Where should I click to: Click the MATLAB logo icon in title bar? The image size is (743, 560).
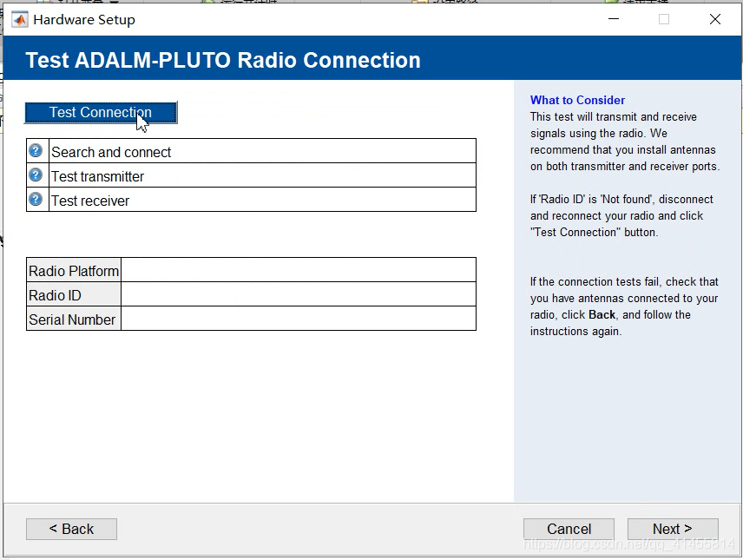(x=19, y=19)
